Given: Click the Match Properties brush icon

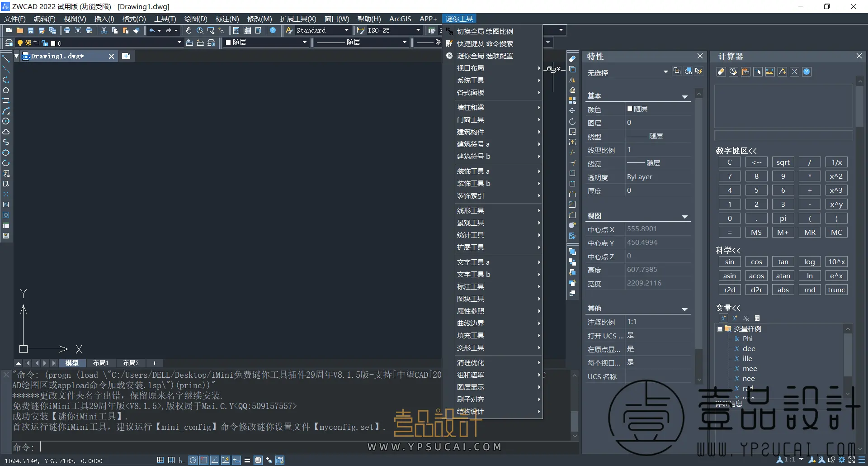Looking at the screenshot, I should pyautogui.click(x=137, y=30).
